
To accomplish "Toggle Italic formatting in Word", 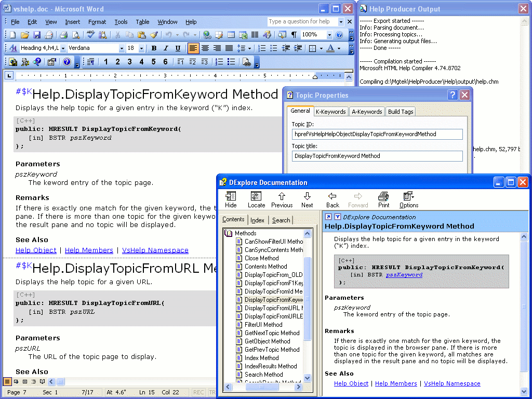I will tap(166, 48).
